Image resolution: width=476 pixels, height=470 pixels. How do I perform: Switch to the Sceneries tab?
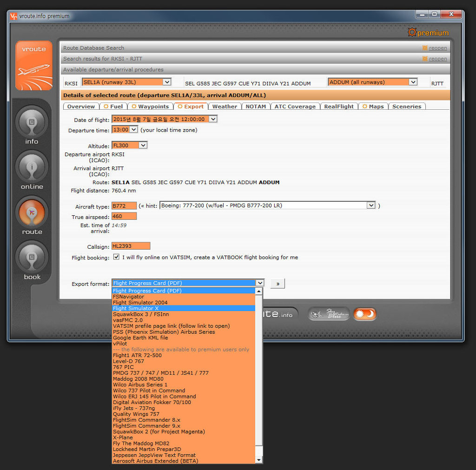pos(407,106)
